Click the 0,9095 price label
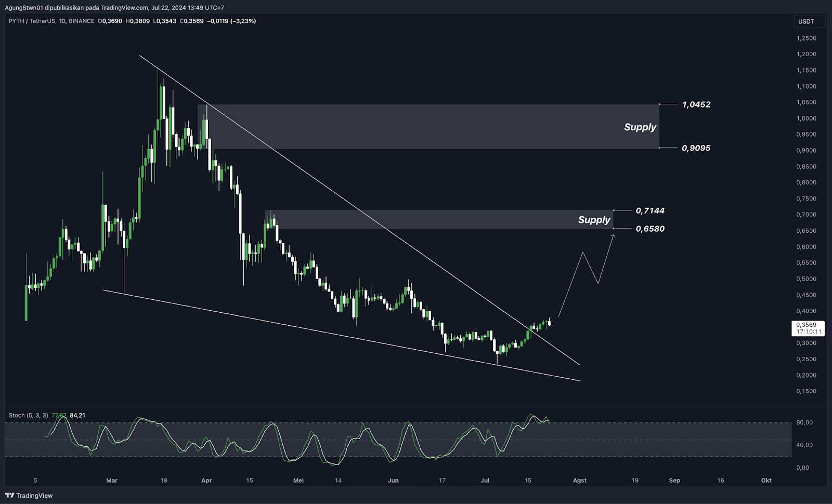 click(696, 148)
